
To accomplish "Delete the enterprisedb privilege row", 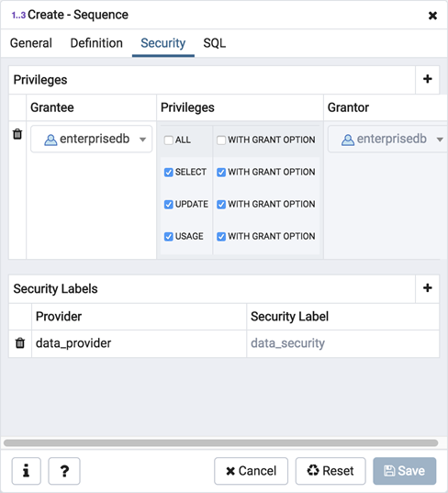I will [17, 134].
